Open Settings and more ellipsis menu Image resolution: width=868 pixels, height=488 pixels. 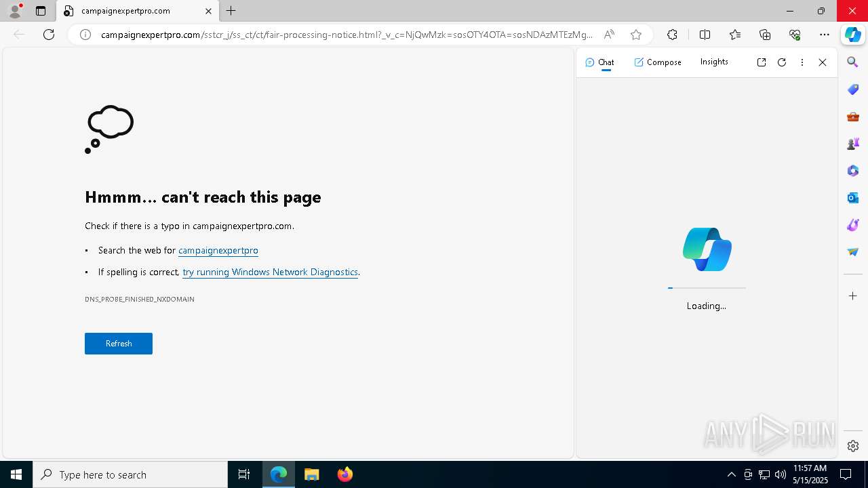[825, 35]
